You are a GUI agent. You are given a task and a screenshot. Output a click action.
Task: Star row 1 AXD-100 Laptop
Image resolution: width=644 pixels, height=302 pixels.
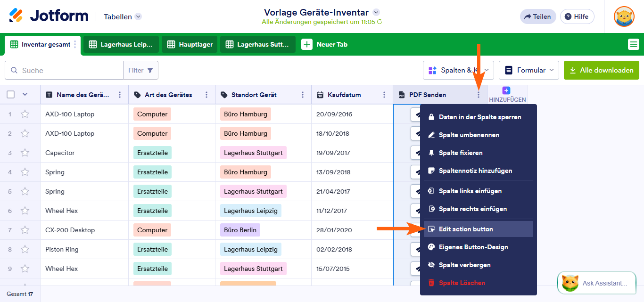pyautogui.click(x=25, y=114)
